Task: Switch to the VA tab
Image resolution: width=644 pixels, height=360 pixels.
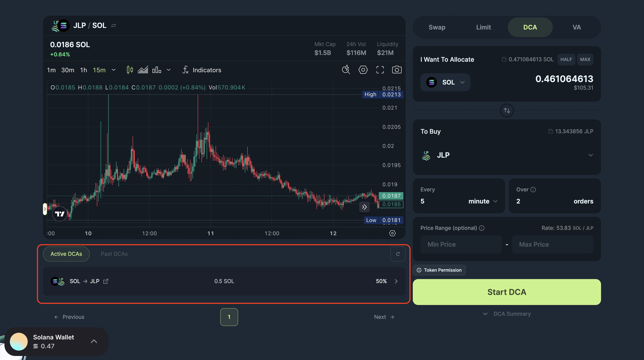Action: click(x=576, y=27)
